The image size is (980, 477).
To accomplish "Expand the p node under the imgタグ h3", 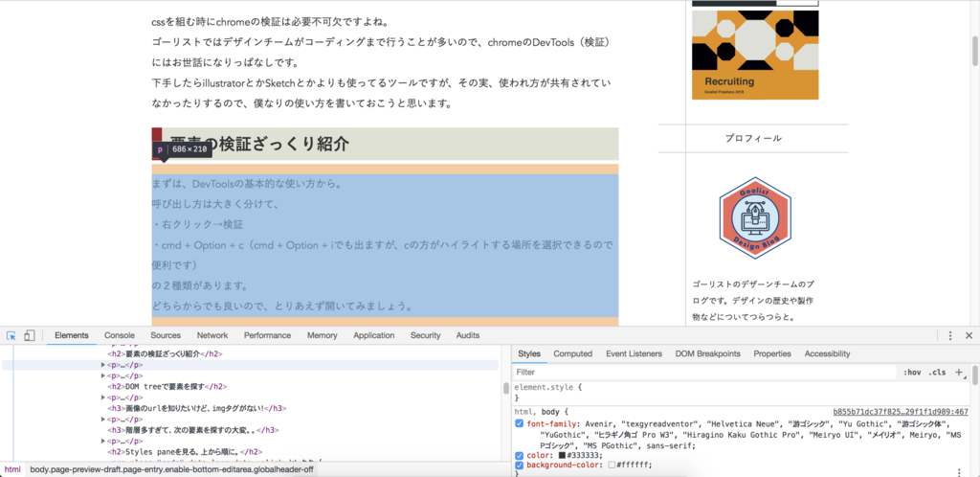I will pos(103,419).
